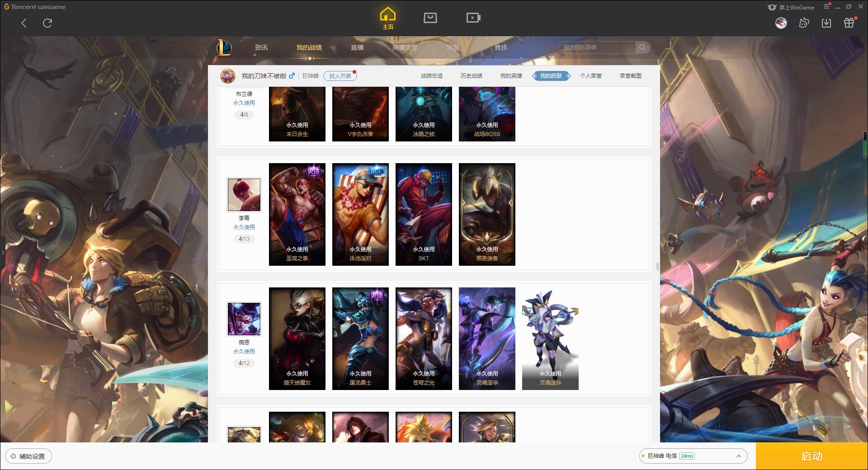Viewport: 868px width, 470px height.
Task: Switch to 战绩总览 sub-tab
Action: [432, 76]
